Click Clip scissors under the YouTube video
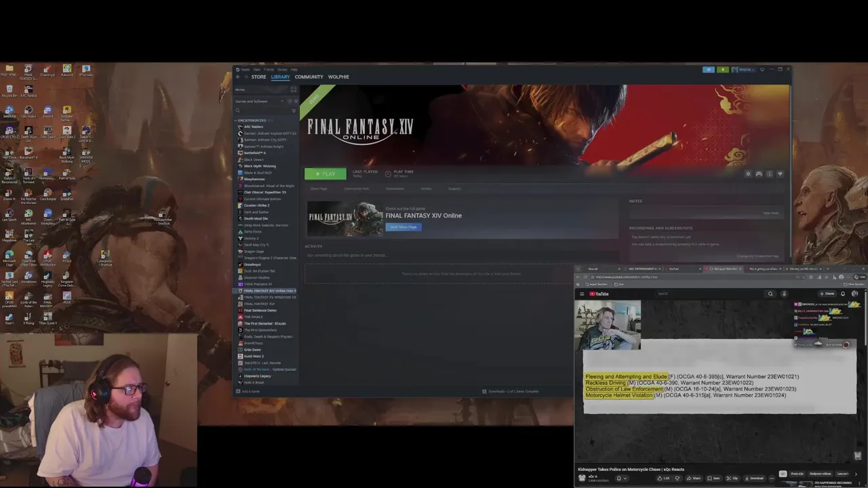Screen dimensions: 868x488 (x=732, y=478)
